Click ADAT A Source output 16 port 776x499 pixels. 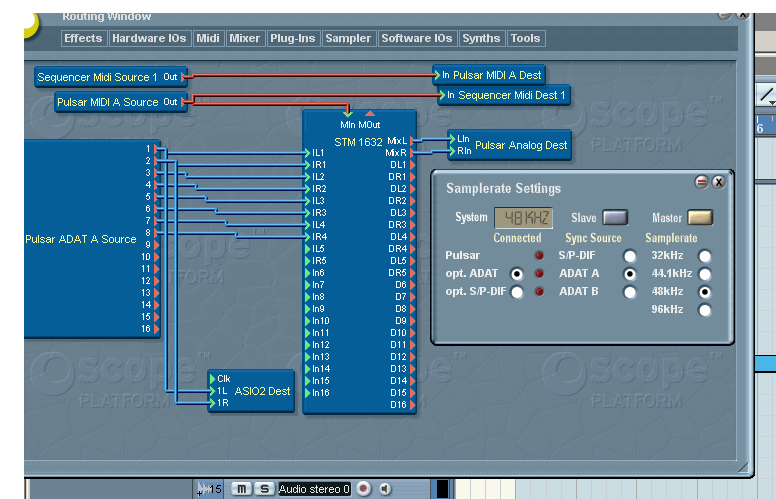pos(156,329)
